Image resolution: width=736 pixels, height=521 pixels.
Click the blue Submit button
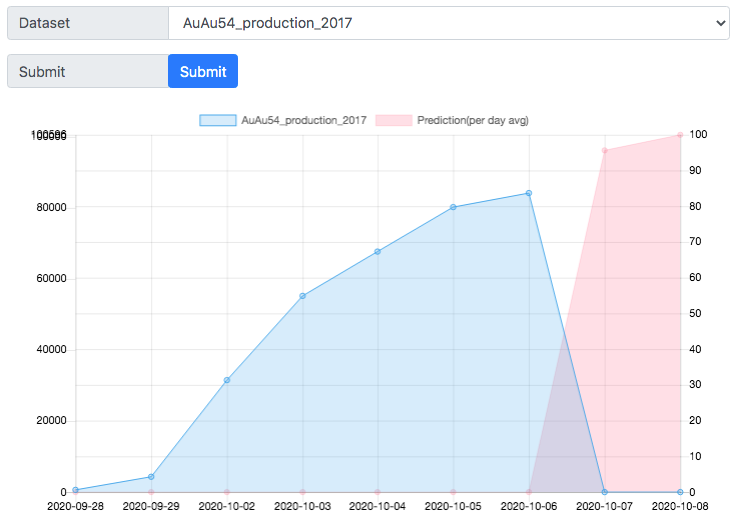[203, 71]
